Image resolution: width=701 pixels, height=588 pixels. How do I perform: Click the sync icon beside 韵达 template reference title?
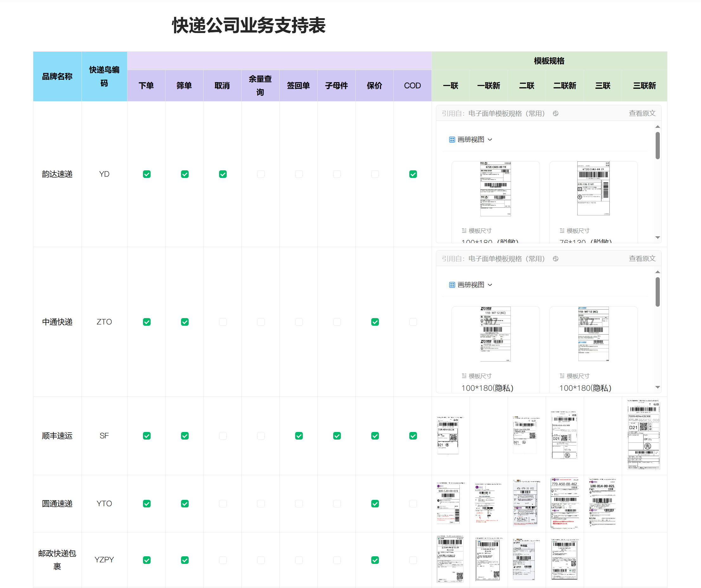[x=555, y=114]
